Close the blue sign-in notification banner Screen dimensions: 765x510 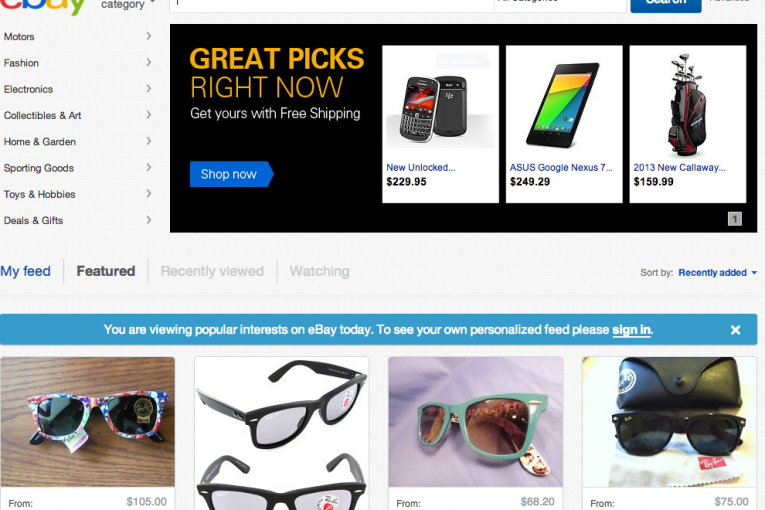point(735,330)
